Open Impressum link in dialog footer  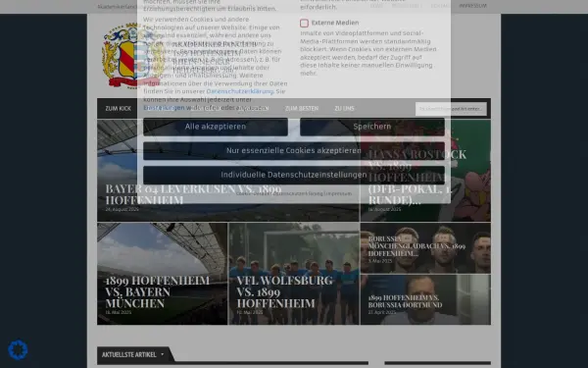click(339, 193)
